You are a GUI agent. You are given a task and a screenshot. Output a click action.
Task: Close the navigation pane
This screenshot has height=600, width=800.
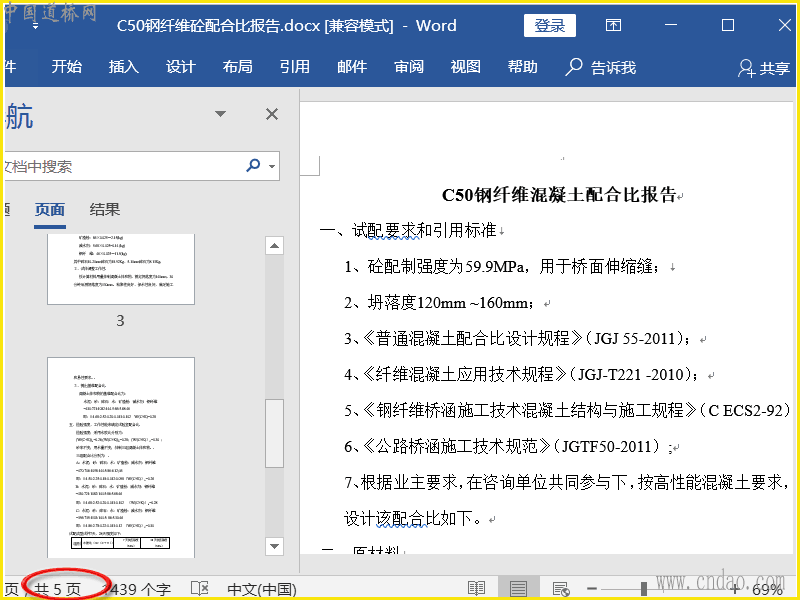(x=272, y=114)
